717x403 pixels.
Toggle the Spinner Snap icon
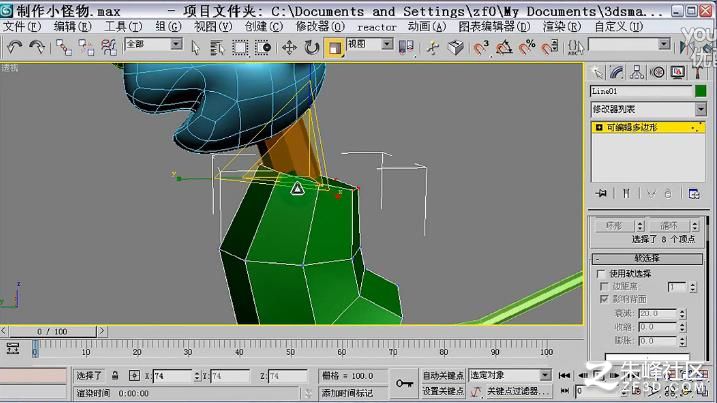[550, 48]
